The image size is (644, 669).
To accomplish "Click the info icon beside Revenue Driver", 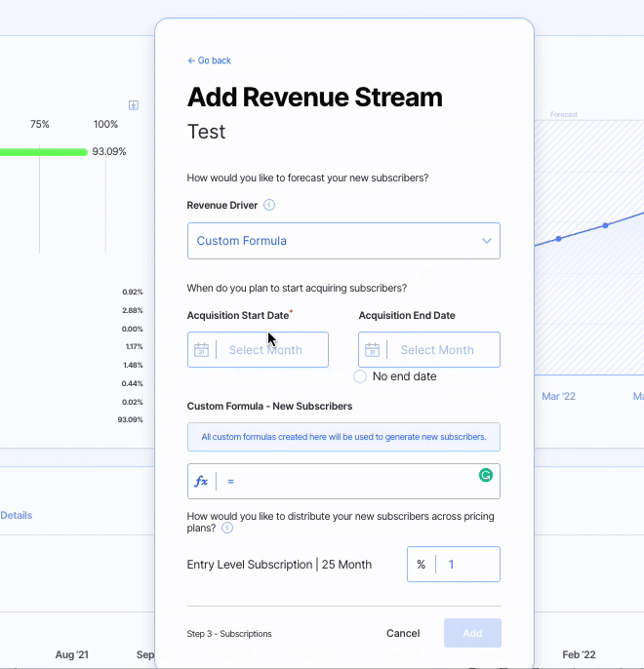I will (x=269, y=205).
